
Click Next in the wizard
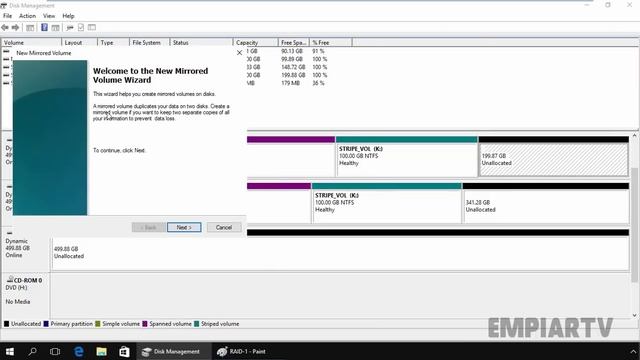(x=184, y=227)
